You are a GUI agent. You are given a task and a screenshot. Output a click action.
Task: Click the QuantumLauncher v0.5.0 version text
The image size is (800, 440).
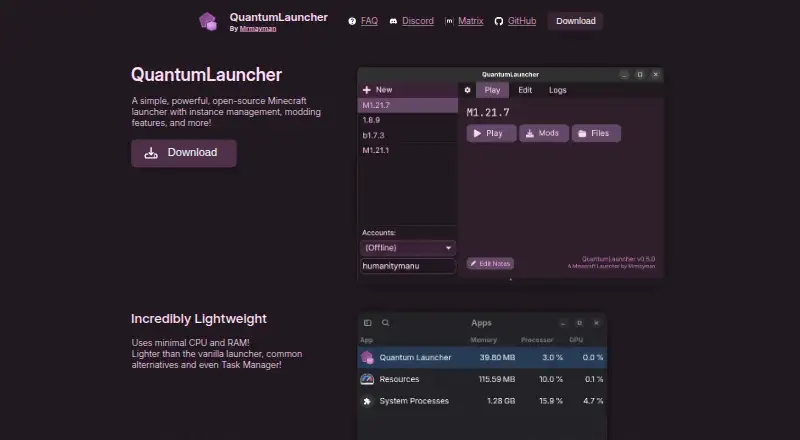point(618,259)
